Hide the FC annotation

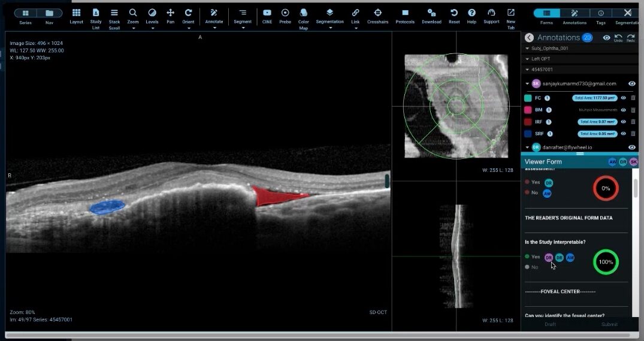coord(623,98)
